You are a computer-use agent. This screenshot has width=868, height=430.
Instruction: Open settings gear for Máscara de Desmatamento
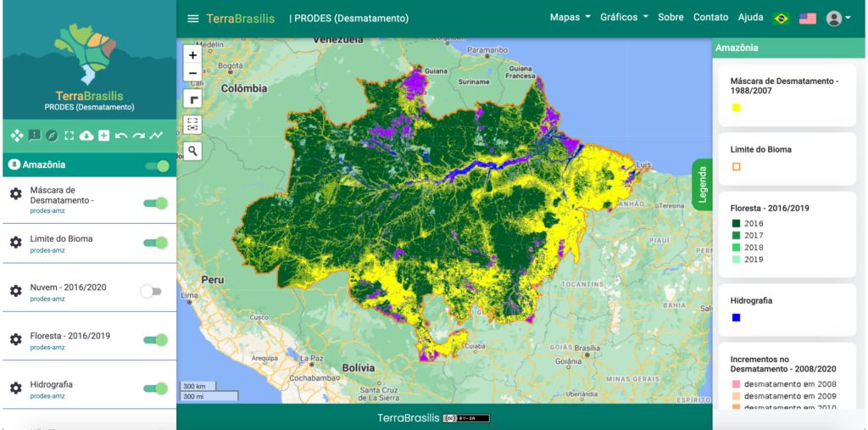pyautogui.click(x=16, y=193)
